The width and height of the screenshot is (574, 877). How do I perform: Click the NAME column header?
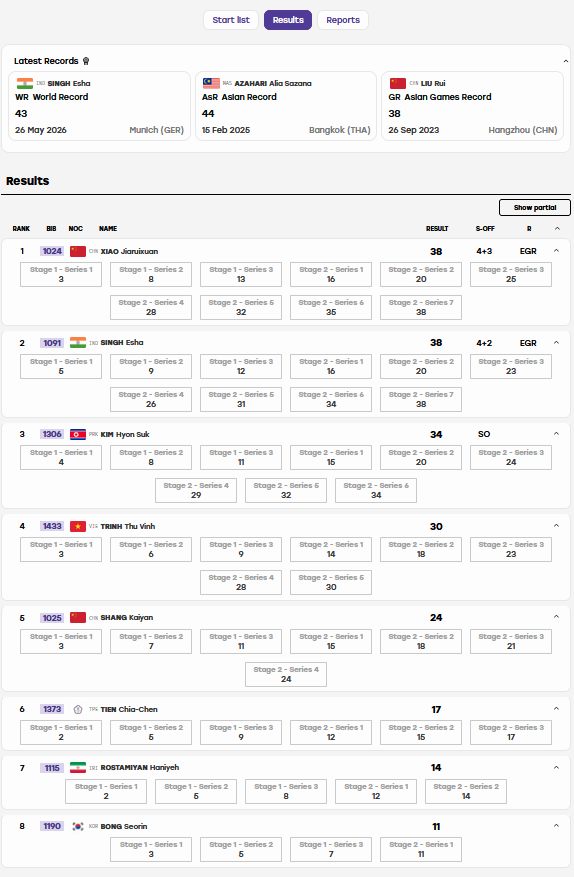pos(108,229)
